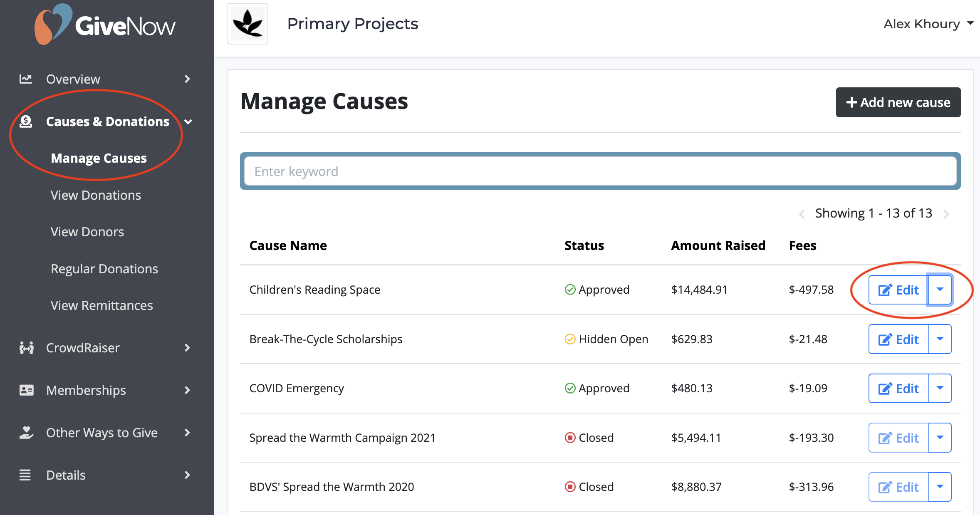Click the Causes & Donations money icon
The image size is (980, 515).
tap(26, 121)
